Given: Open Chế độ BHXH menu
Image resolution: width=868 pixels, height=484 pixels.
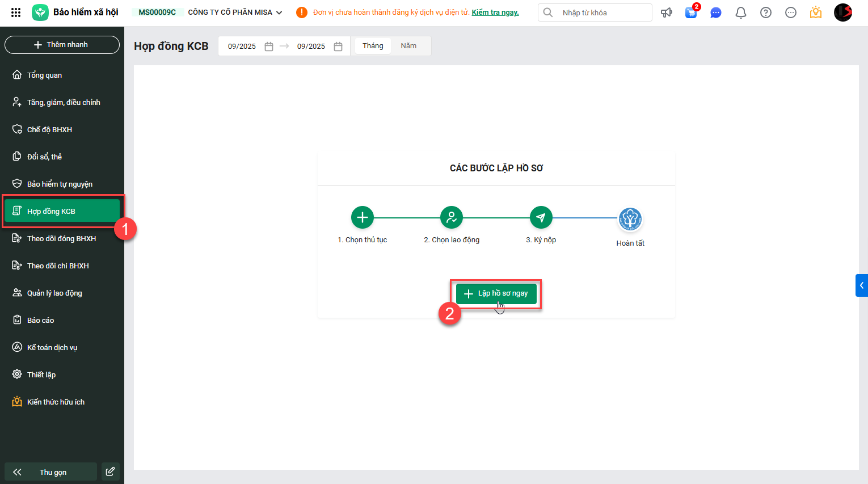Looking at the screenshot, I should tap(62, 129).
